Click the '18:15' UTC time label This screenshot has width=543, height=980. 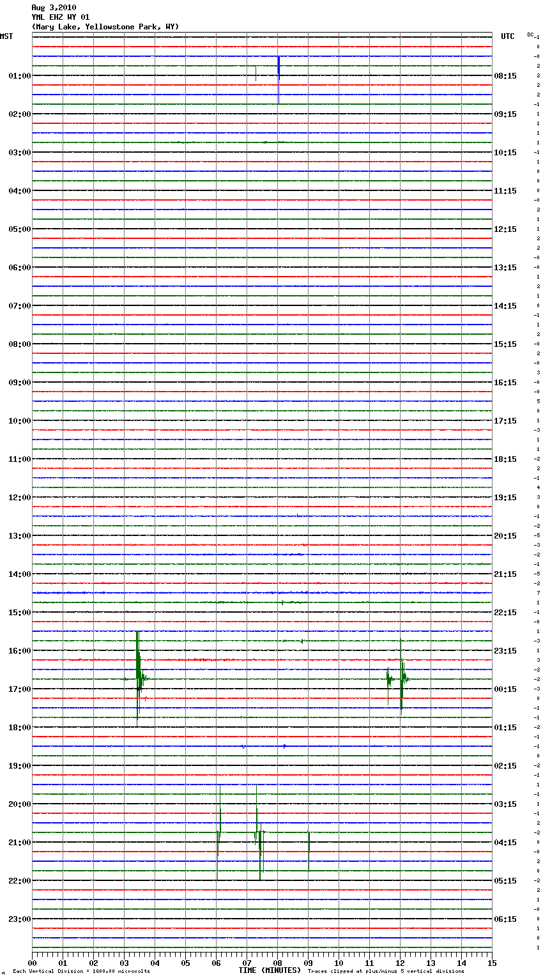coord(505,459)
